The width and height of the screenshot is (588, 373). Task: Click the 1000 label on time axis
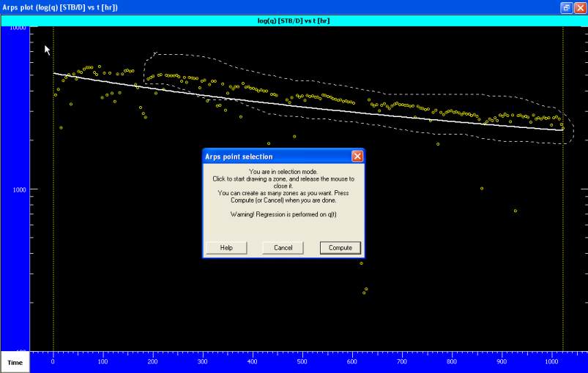[x=551, y=361]
